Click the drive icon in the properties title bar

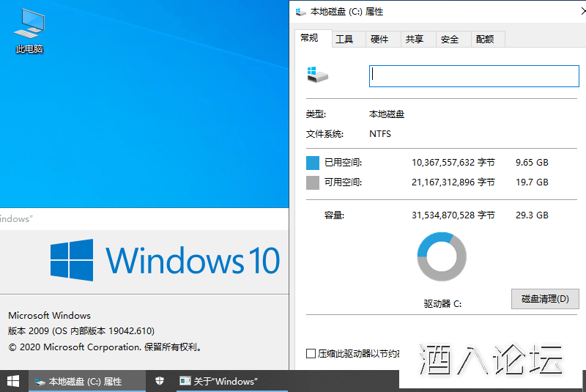(301, 12)
